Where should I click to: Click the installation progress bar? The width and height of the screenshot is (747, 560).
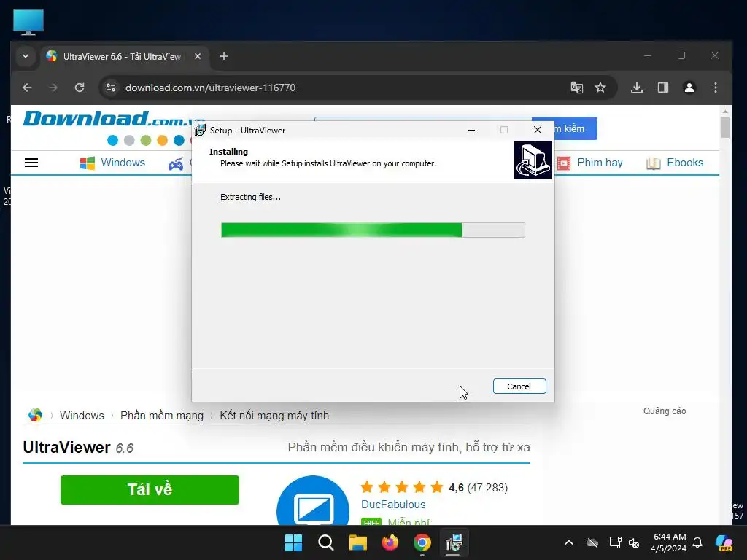coord(373,230)
